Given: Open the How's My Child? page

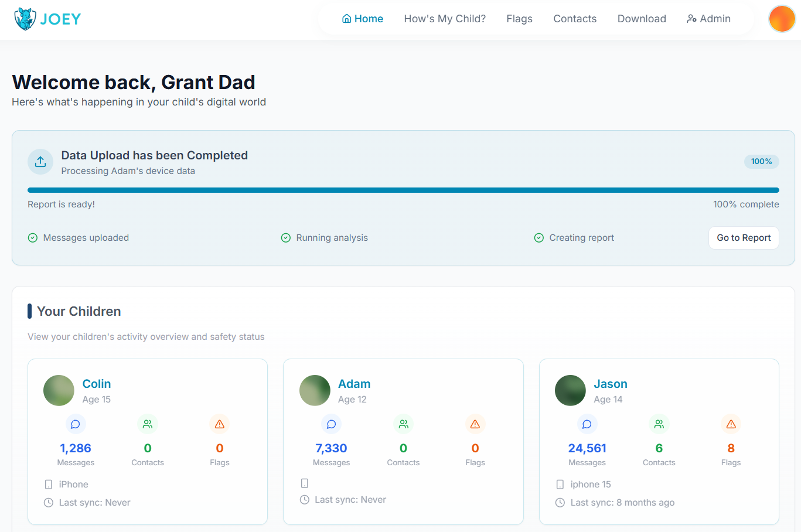Looking at the screenshot, I should 445,19.
